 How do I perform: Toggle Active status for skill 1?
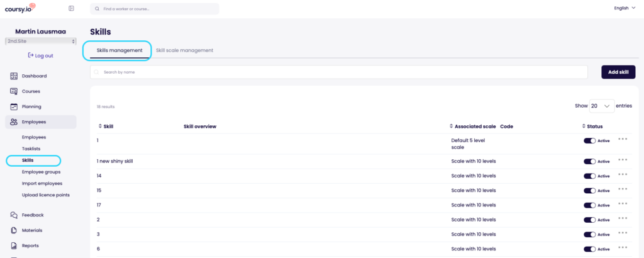pyautogui.click(x=590, y=140)
